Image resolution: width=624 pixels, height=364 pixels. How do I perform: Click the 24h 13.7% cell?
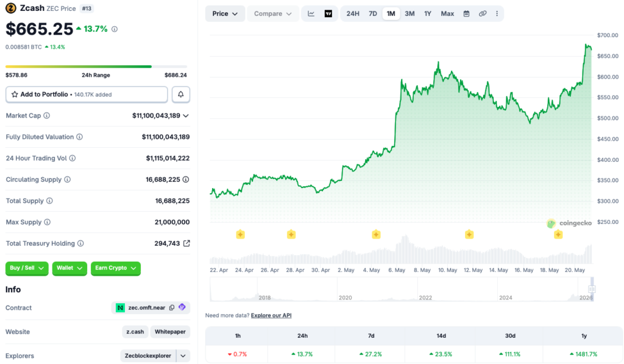click(x=302, y=354)
